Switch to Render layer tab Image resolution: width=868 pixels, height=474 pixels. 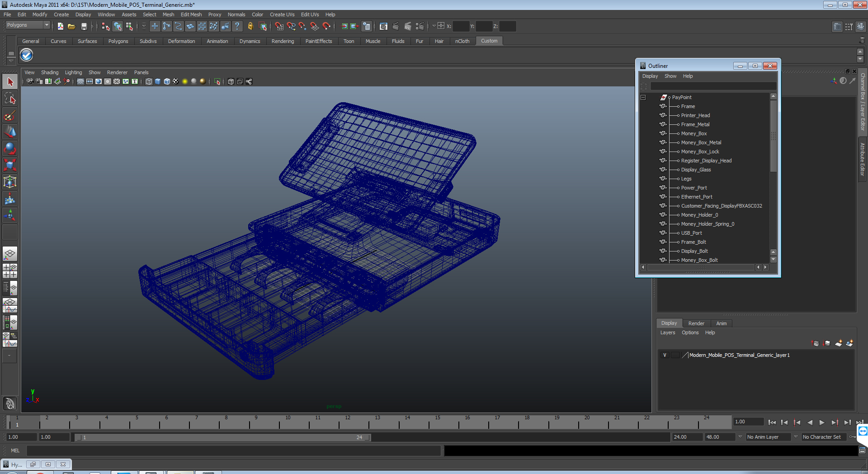pos(696,323)
